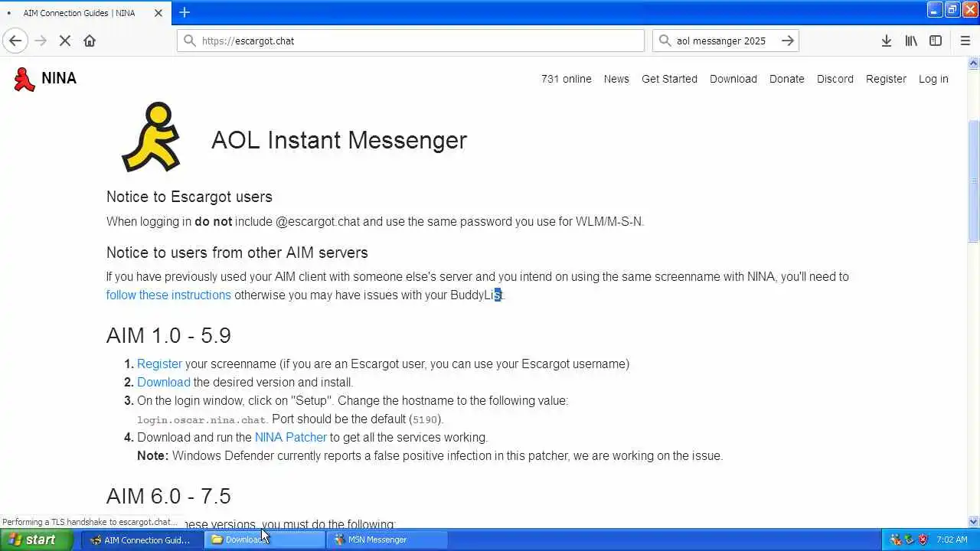Switch to MSN Messenger taskbar item
Viewport: 980px width, 551px height.
pyautogui.click(x=387, y=540)
